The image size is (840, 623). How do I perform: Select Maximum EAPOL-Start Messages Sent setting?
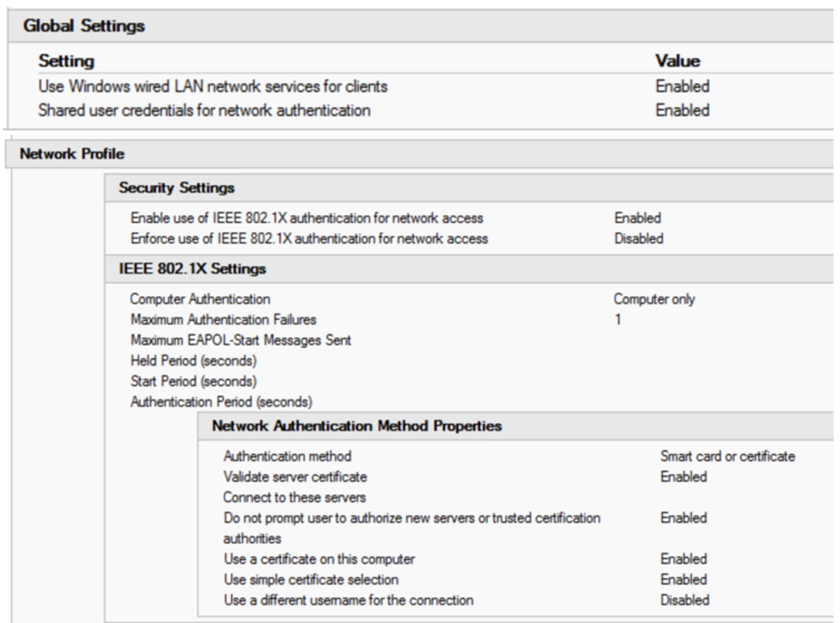click(x=240, y=341)
